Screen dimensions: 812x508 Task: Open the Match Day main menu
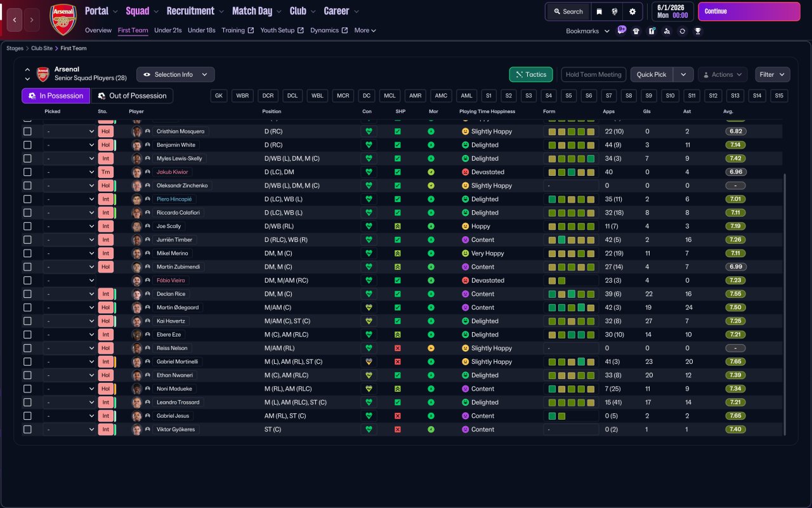pos(257,11)
